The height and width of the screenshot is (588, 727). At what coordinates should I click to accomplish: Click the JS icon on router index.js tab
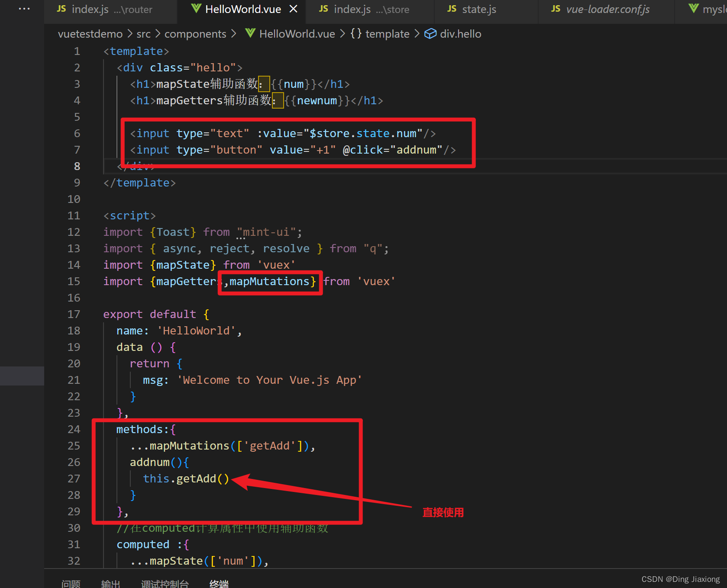click(61, 9)
